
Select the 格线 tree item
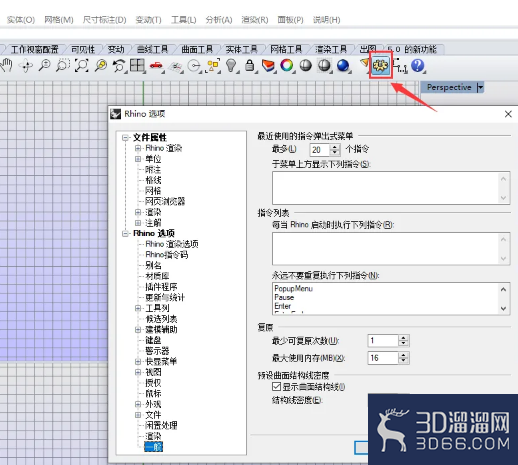(153, 180)
